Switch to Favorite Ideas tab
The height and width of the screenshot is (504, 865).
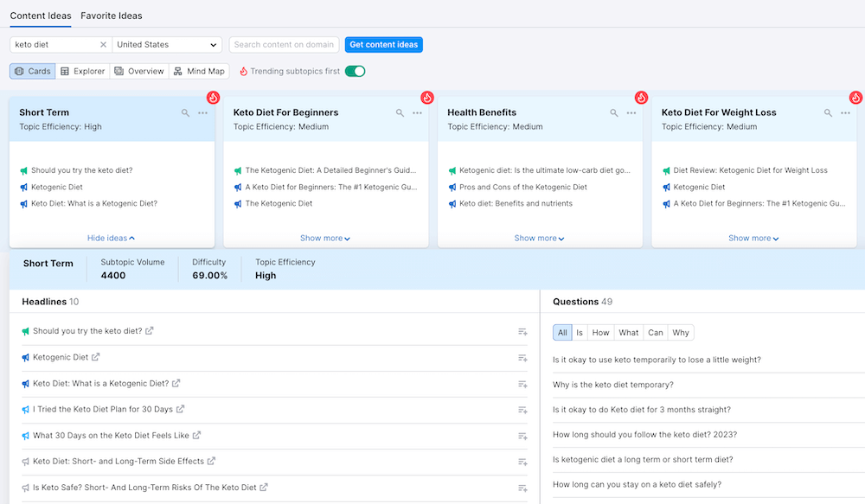(x=112, y=16)
